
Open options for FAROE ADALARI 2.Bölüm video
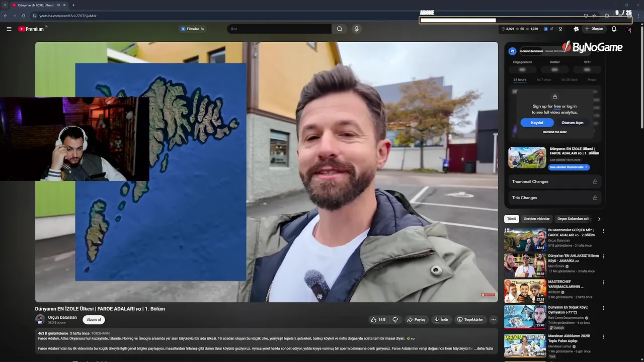(x=603, y=231)
